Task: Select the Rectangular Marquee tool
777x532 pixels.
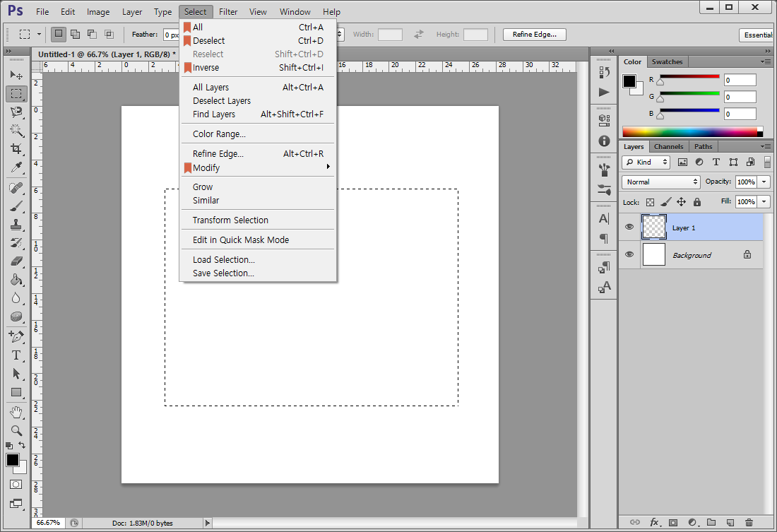Action: click(16, 94)
